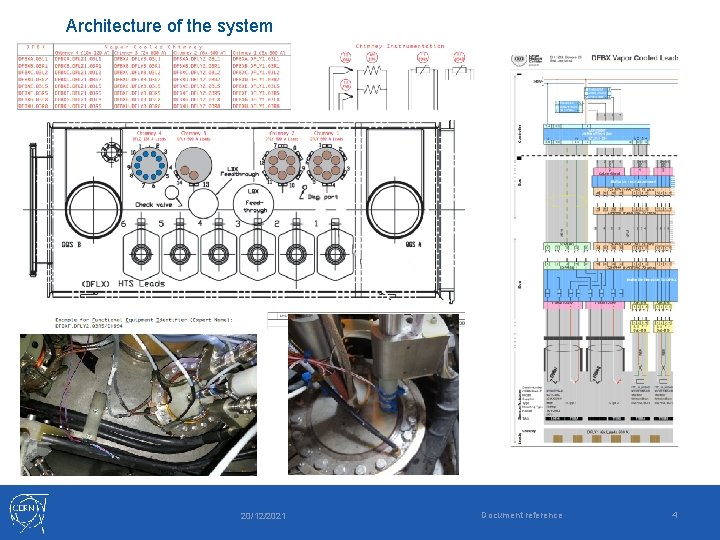Click the CERN logo atop the schematic
The image size is (720, 540).
point(519,59)
